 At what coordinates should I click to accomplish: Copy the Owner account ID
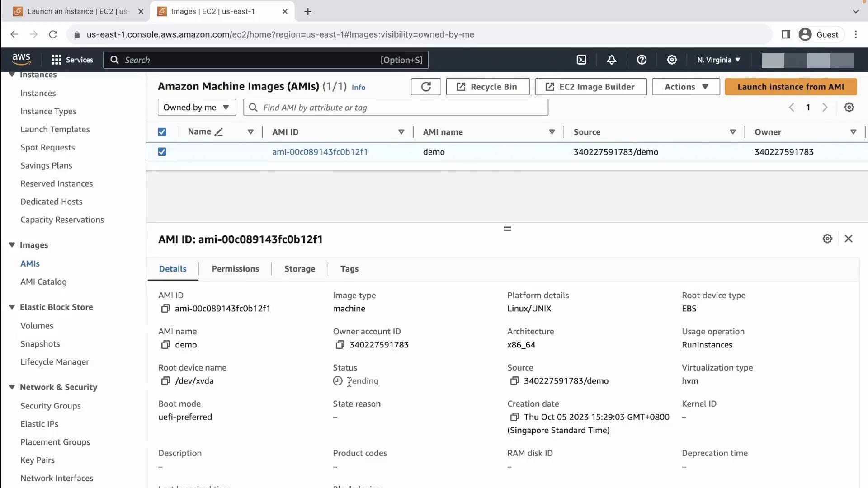tap(340, 345)
